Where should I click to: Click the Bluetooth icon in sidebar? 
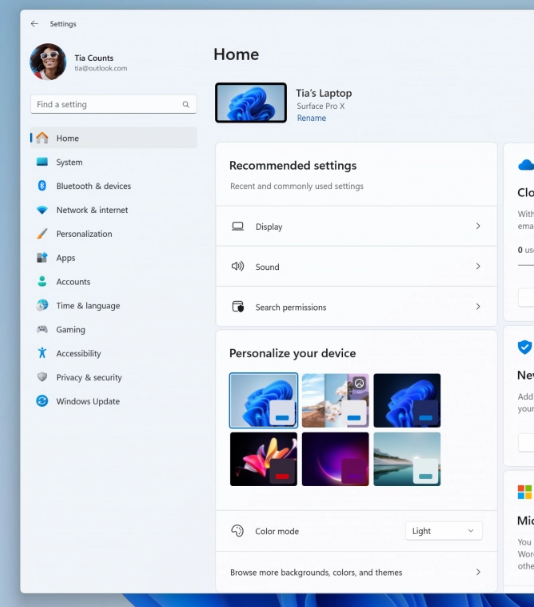[x=42, y=186]
